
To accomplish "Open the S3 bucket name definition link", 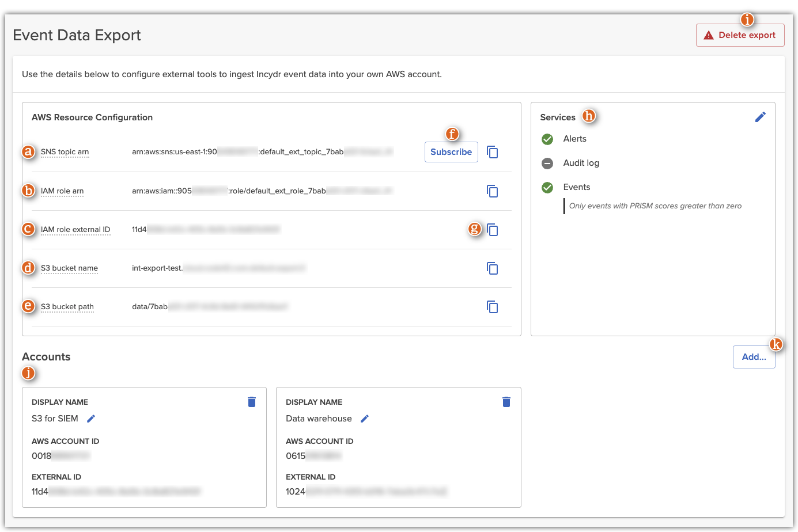I will click(69, 268).
